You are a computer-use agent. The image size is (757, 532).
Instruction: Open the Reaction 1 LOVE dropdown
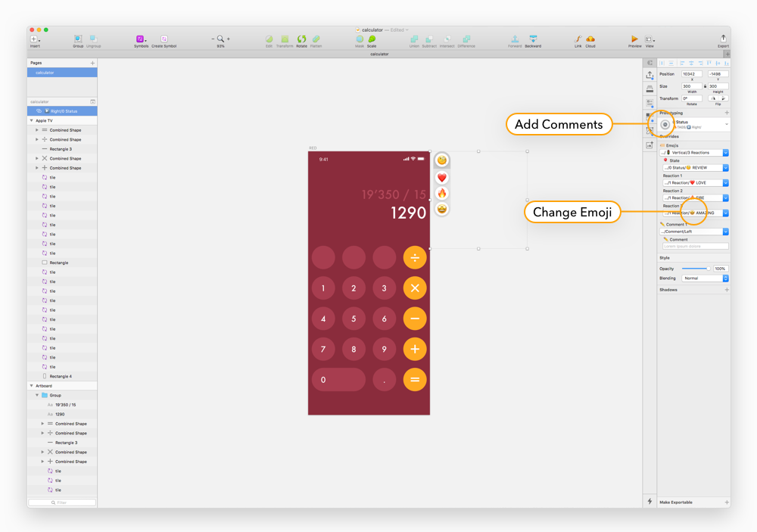[696, 182]
